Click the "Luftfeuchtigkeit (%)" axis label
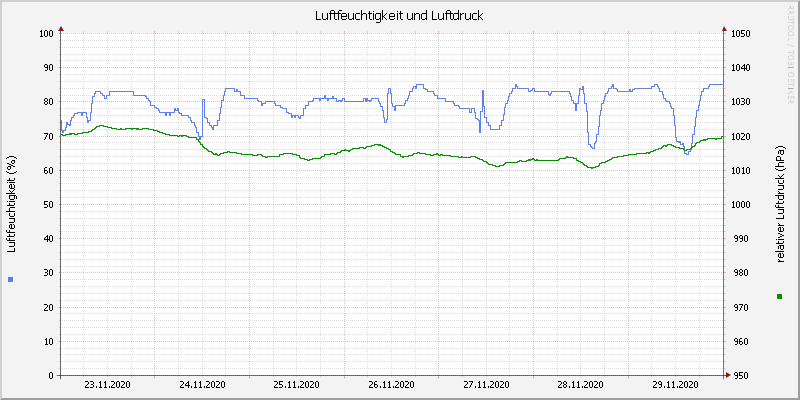 12,205
